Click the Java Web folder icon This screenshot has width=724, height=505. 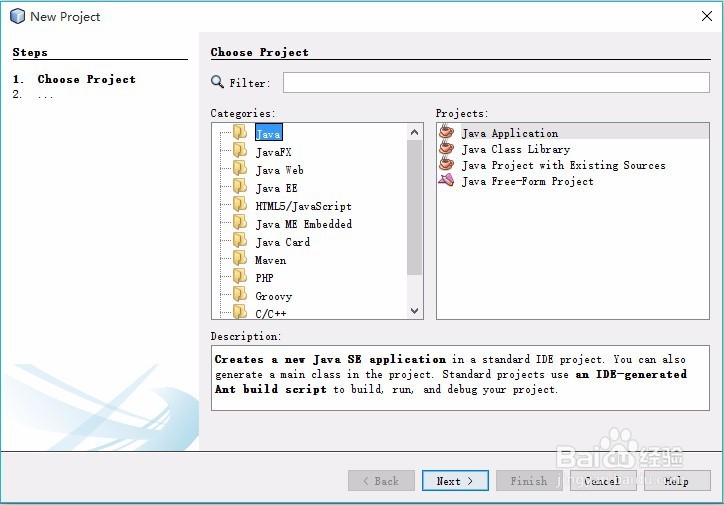click(x=240, y=168)
